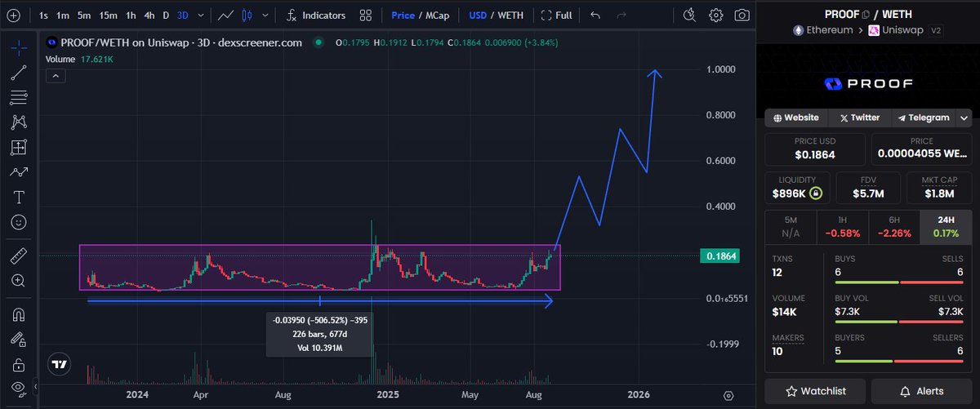Enter Full screen chart mode
980x409 pixels.
coord(556,15)
